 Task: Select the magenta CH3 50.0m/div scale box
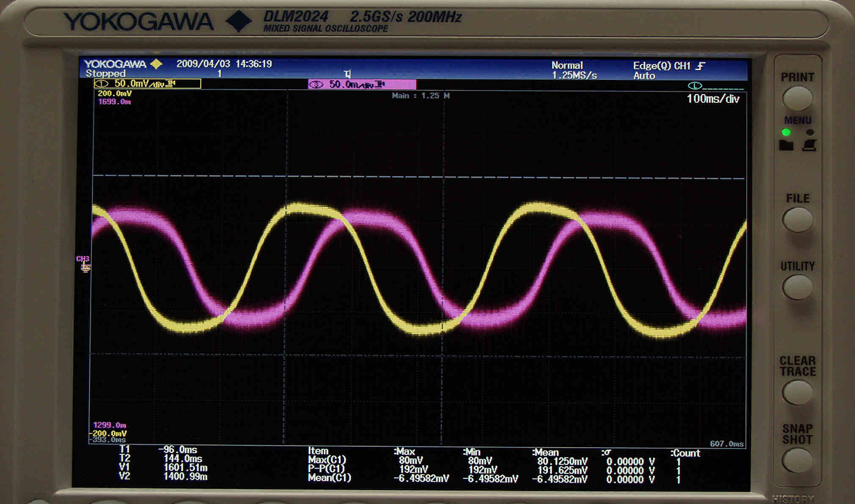(362, 85)
